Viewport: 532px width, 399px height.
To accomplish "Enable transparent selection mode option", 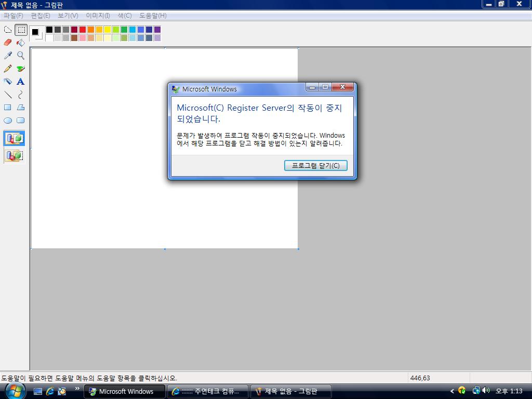I will [14, 156].
